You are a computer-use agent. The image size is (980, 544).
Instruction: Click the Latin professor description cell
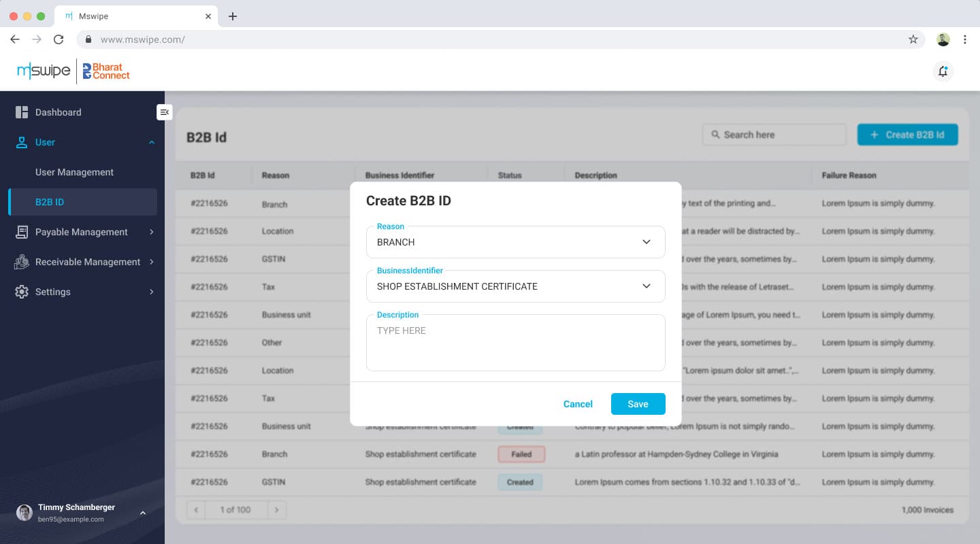[676, 454]
